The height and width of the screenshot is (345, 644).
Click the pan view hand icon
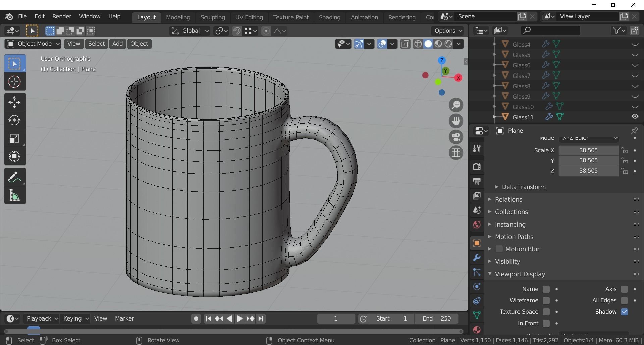(456, 121)
